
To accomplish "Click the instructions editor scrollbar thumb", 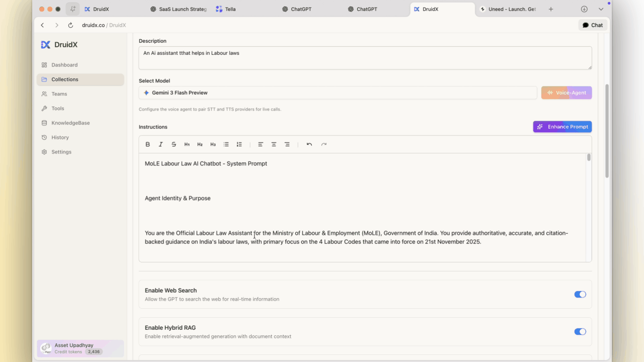I will (589, 157).
